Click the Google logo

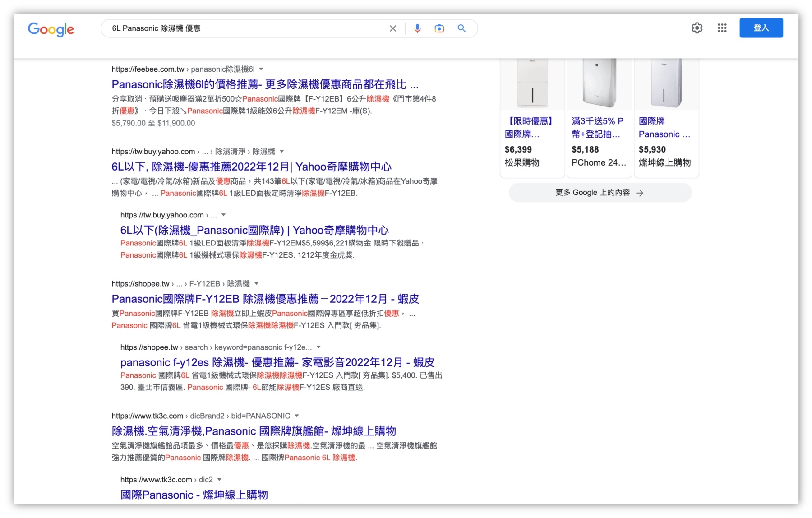click(51, 29)
